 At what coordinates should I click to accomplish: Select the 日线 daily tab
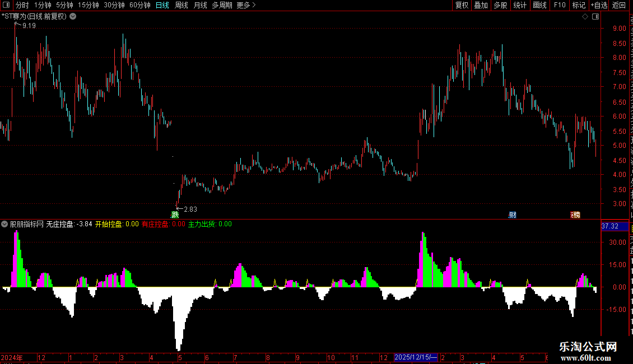coord(162,5)
